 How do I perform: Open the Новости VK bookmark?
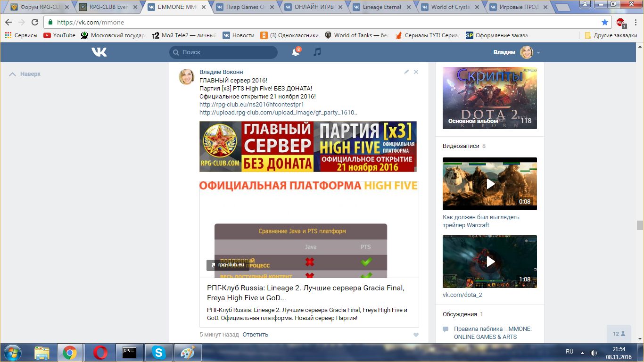[239, 35]
